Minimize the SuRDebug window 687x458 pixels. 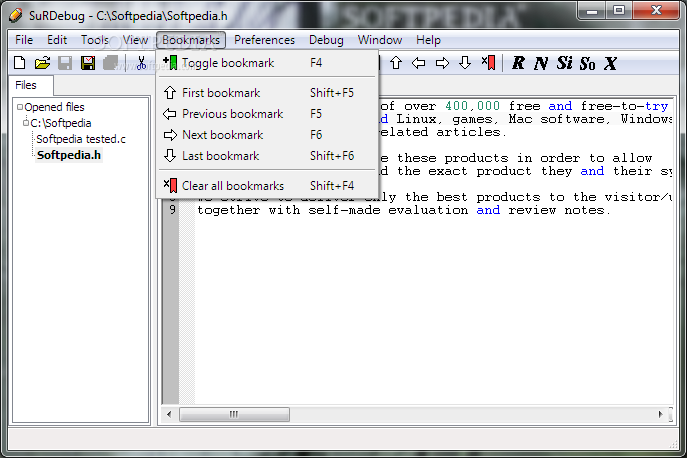[x=592, y=10]
